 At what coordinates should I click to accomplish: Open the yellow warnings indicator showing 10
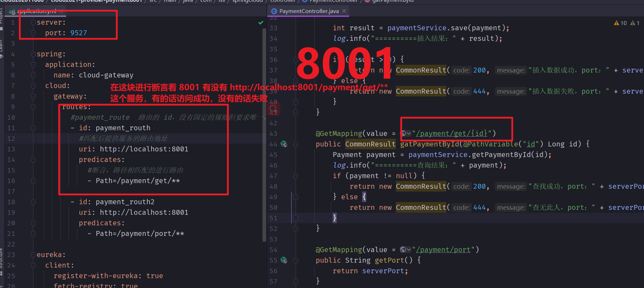(x=620, y=23)
